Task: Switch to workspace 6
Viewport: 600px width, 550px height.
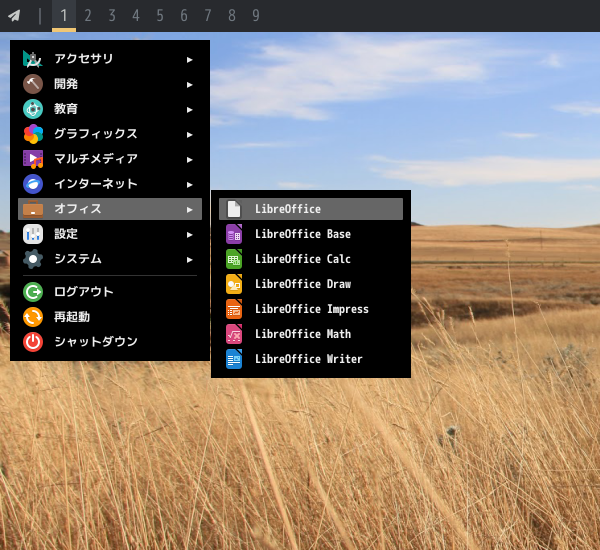Action: tap(184, 16)
